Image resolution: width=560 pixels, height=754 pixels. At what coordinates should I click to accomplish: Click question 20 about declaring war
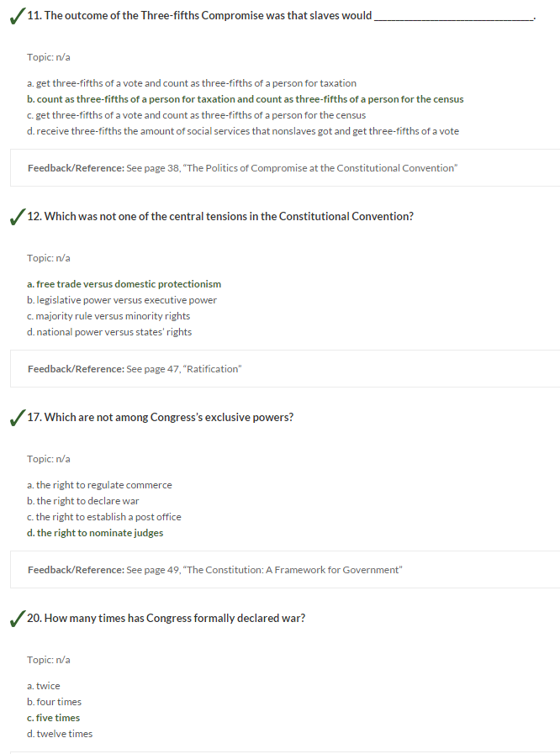click(x=166, y=619)
